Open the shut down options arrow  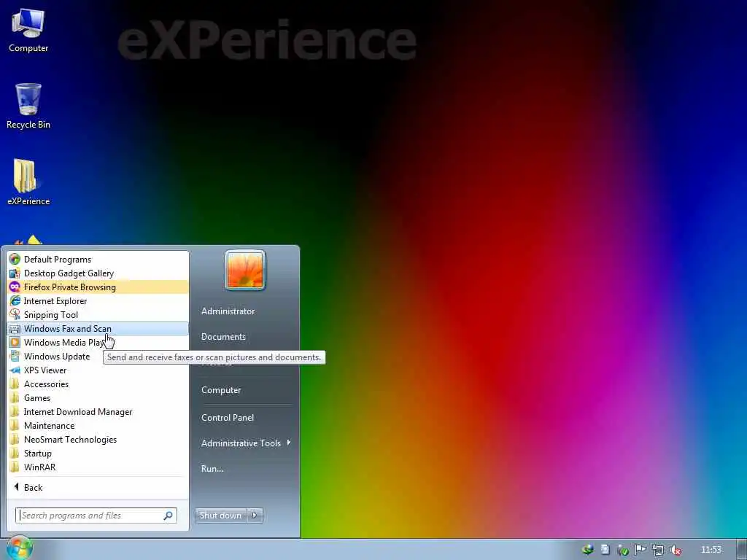point(255,516)
